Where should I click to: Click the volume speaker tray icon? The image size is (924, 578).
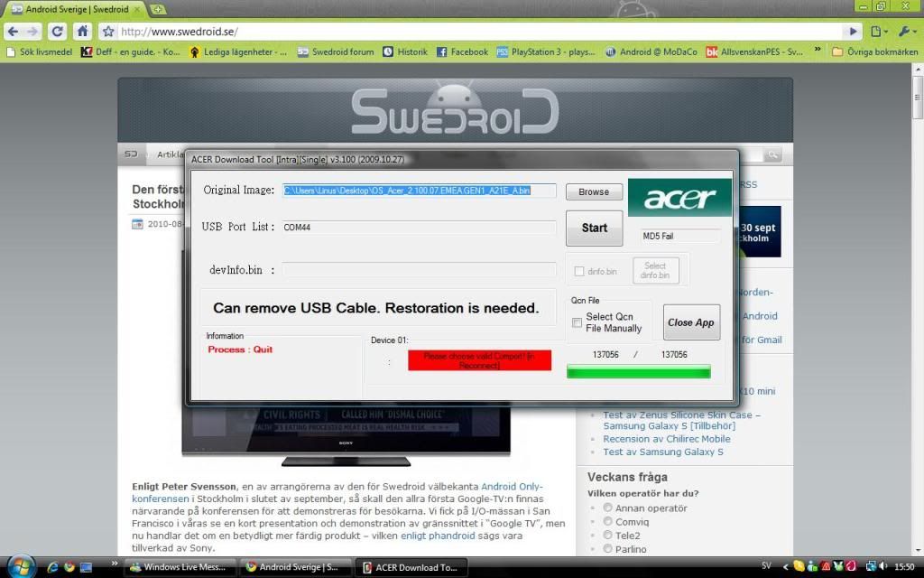coord(882,566)
